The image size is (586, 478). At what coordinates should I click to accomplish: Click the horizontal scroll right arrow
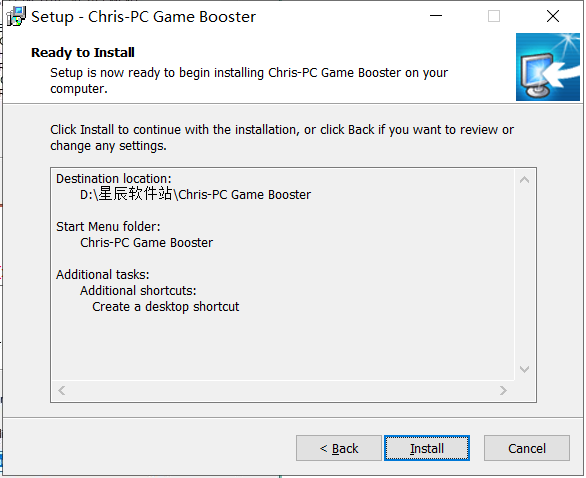(x=503, y=391)
